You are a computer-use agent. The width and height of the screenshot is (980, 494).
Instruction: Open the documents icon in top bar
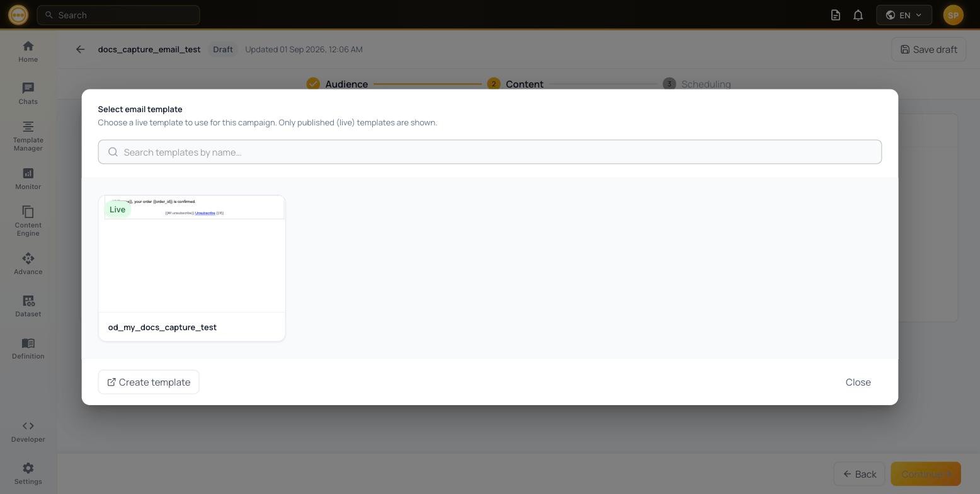836,15
